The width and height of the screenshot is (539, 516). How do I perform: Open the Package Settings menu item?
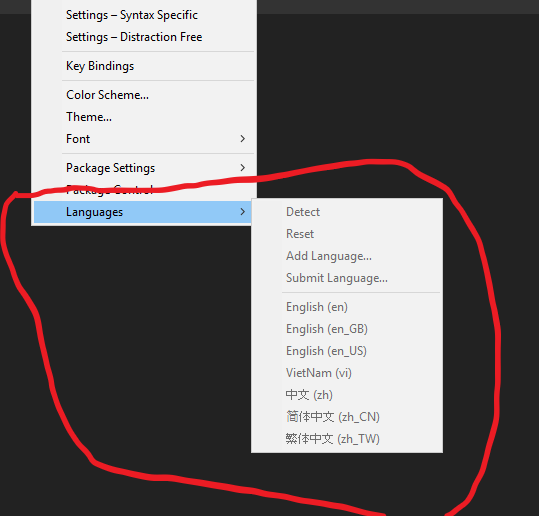(x=144, y=168)
